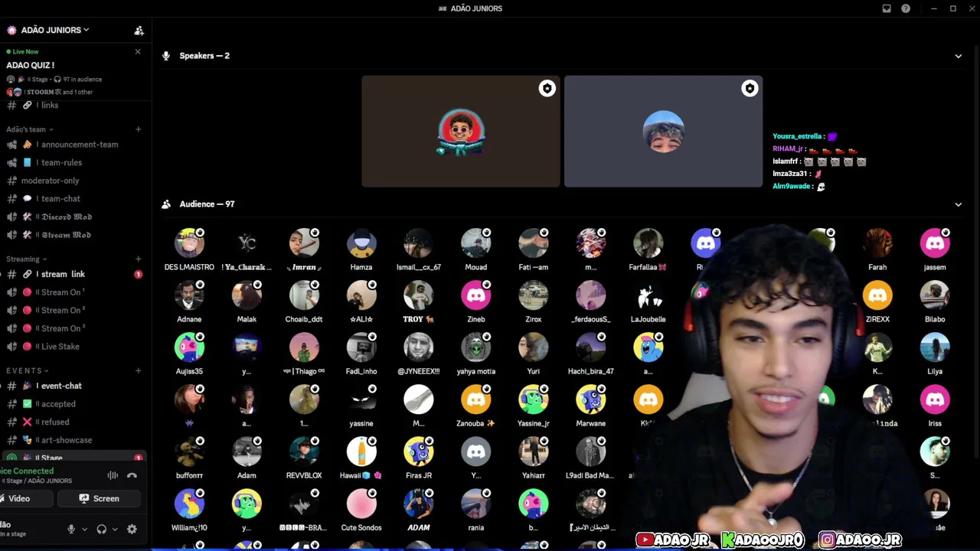Collapse the Adão's team category
980x551 pixels.
[x=30, y=129]
